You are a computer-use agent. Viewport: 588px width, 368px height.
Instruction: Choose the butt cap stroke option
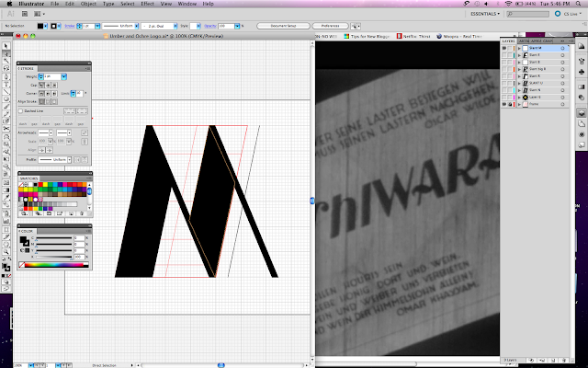coord(41,86)
